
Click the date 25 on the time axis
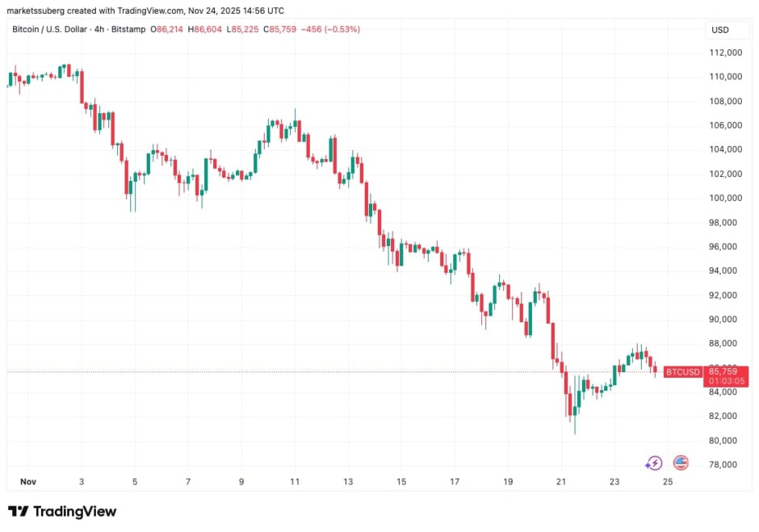point(667,481)
